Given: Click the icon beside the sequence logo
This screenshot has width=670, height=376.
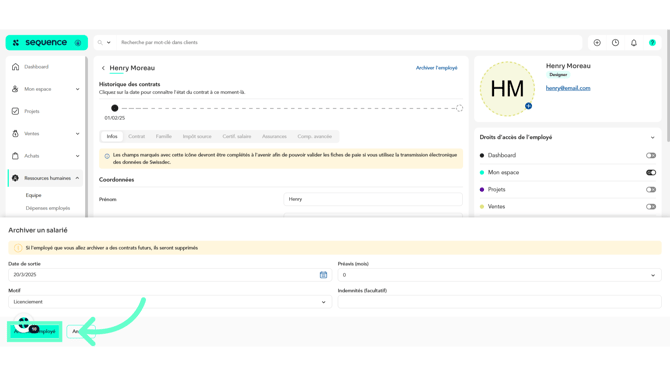Looking at the screenshot, I should (x=78, y=43).
